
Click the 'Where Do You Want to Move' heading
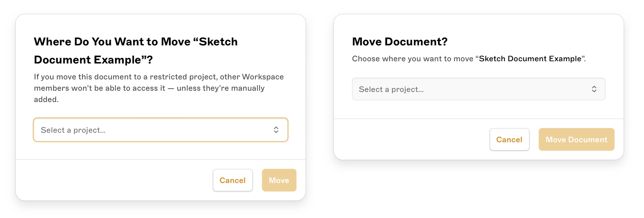point(136,51)
